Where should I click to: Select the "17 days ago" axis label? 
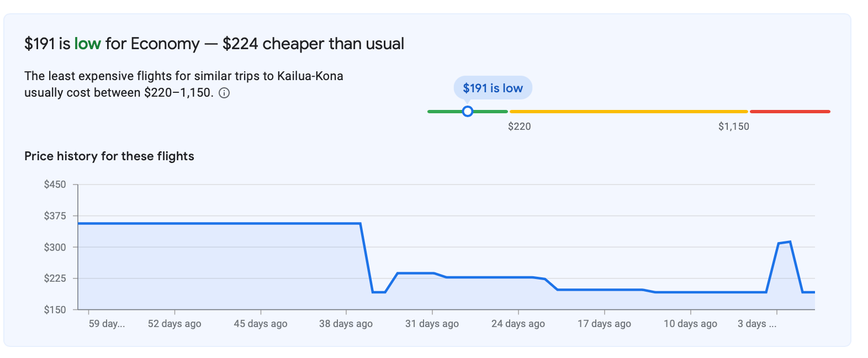[x=604, y=324]
